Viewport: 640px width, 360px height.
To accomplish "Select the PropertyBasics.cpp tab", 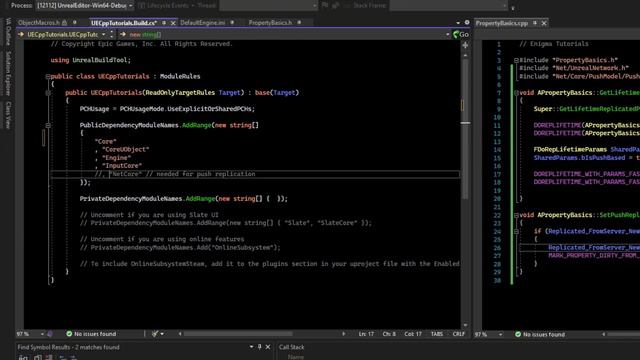I will tap(502, 23).
